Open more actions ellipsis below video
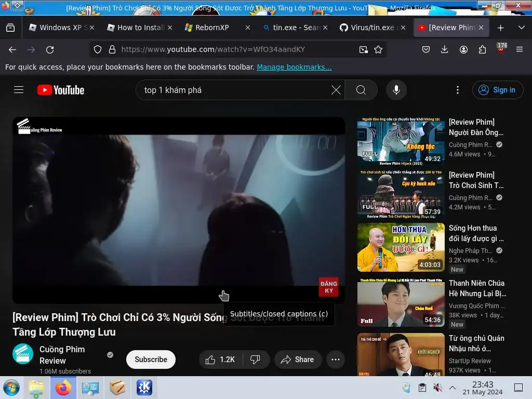Screen dimensions: 532x399 pyautogui.click(x=336, y=360)
